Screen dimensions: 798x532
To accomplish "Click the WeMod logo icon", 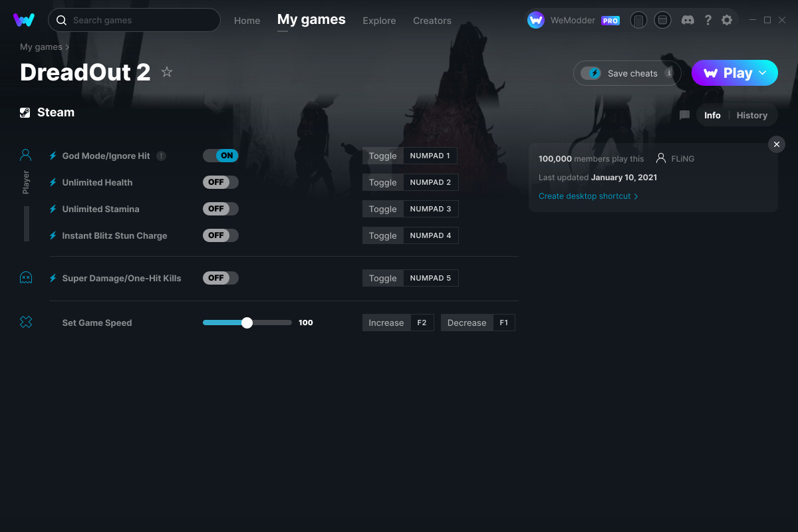I will 24,20.
